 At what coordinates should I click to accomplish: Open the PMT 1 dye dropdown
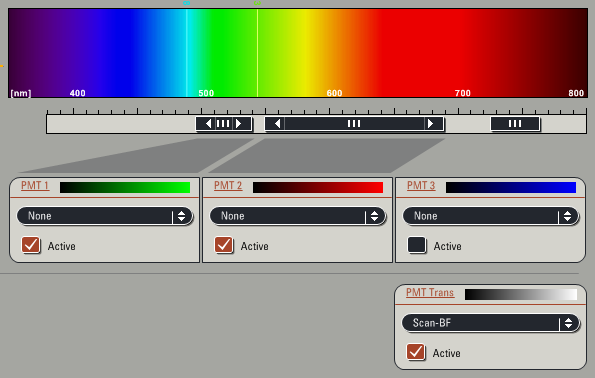point(105,216)
